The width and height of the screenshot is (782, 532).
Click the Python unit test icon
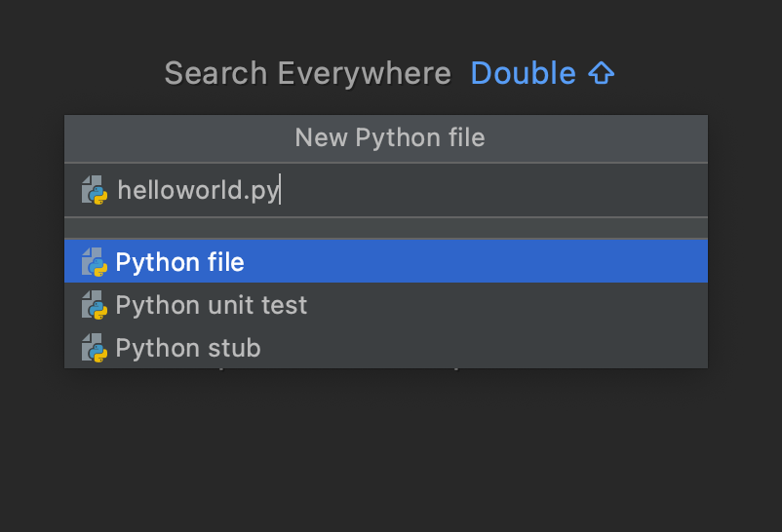[95, 305]
